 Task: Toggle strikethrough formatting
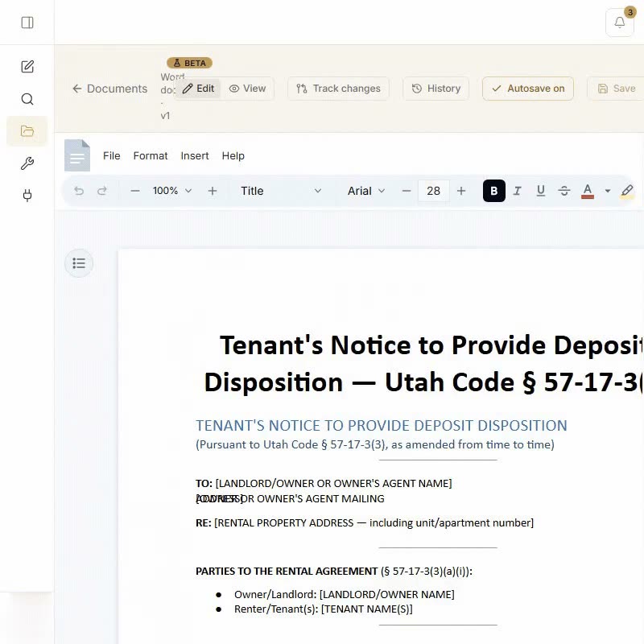click(564, 191)
